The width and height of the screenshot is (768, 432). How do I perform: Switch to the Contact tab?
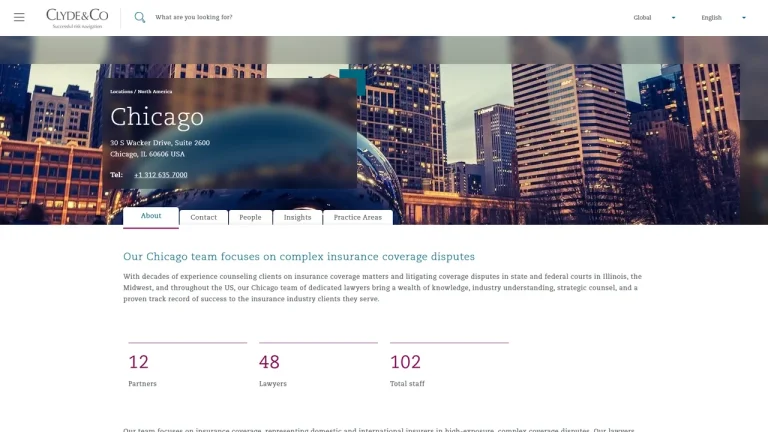pyautogui.click(x=204, y=217)
